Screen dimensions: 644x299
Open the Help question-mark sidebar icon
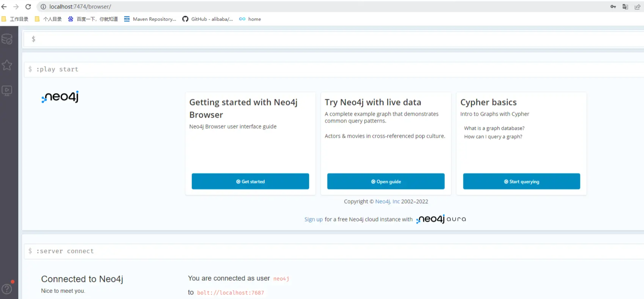(x=7, y=289)
